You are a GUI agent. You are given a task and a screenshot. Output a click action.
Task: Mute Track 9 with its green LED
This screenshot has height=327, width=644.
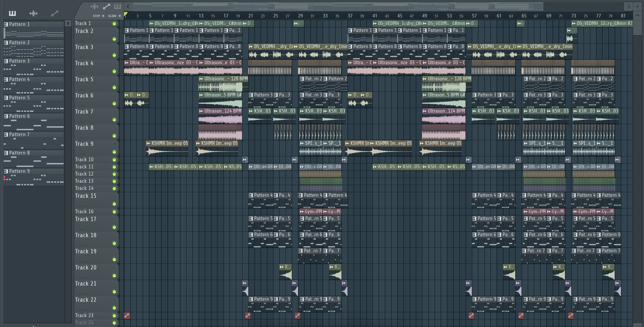click(x=114, y=152)
